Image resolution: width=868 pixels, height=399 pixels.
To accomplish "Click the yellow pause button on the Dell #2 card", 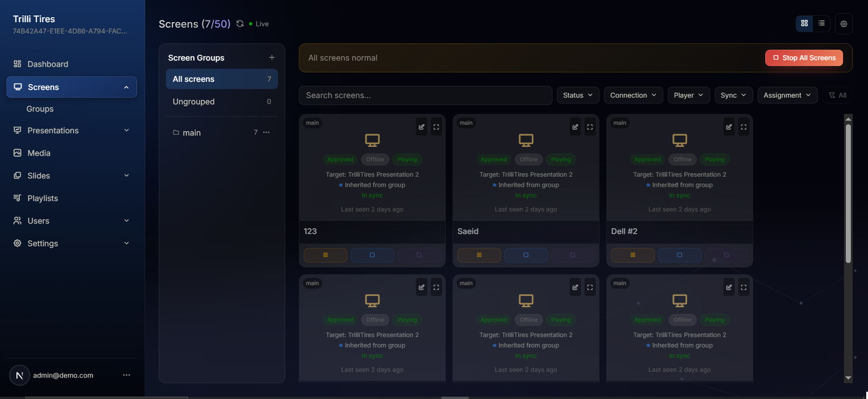I will (633, 255).
